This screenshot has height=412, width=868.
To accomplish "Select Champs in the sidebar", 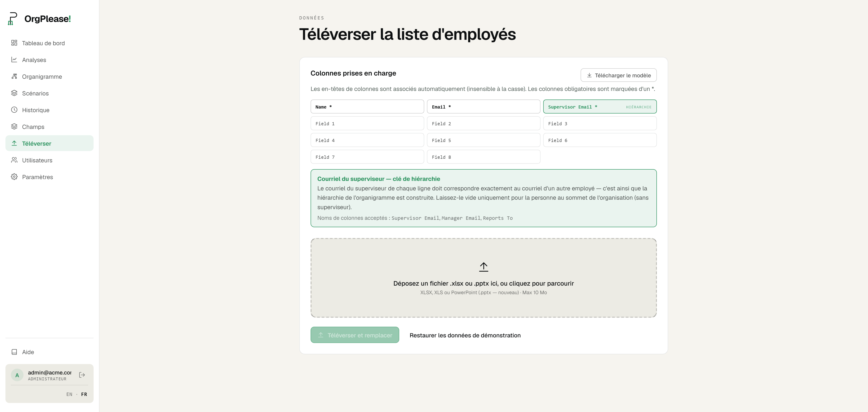I will (x=50, y=127).
